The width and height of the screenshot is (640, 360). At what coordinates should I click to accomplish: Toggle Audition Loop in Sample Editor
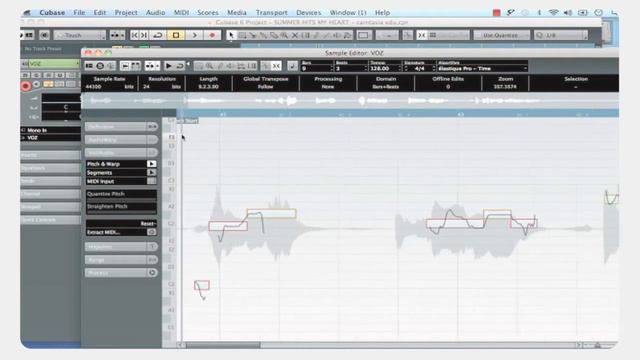pos(179,65)
